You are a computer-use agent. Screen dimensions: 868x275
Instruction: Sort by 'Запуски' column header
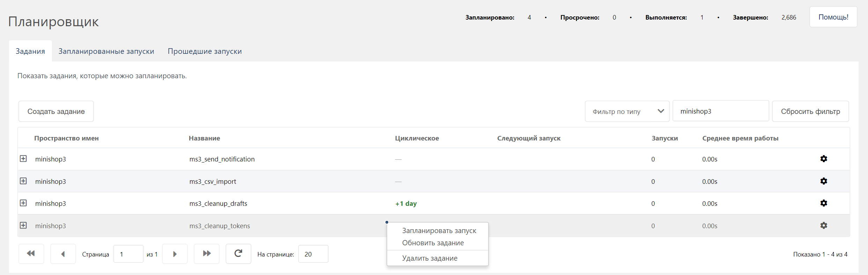(x=664, y=138)
